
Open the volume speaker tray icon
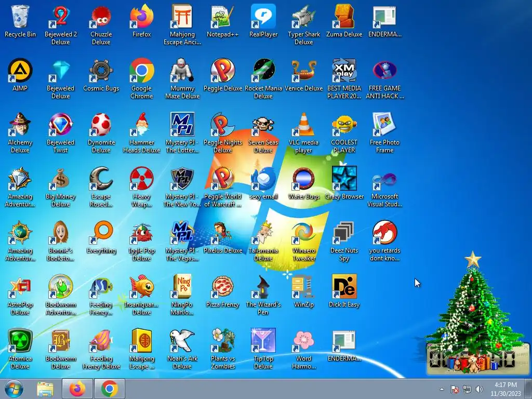[479, 389]
